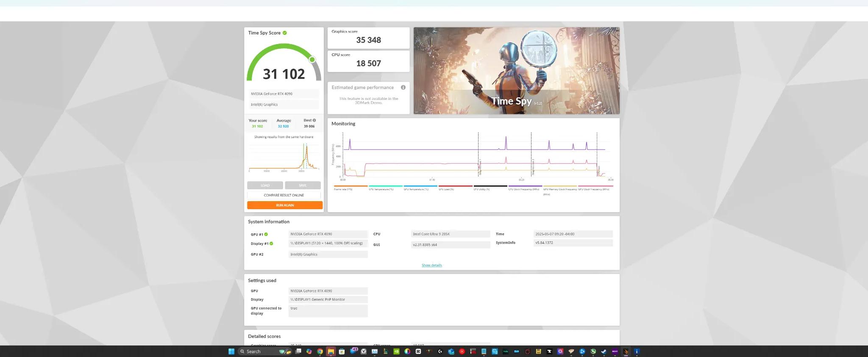Open the Hulu taskbar icon

(506, 351)
